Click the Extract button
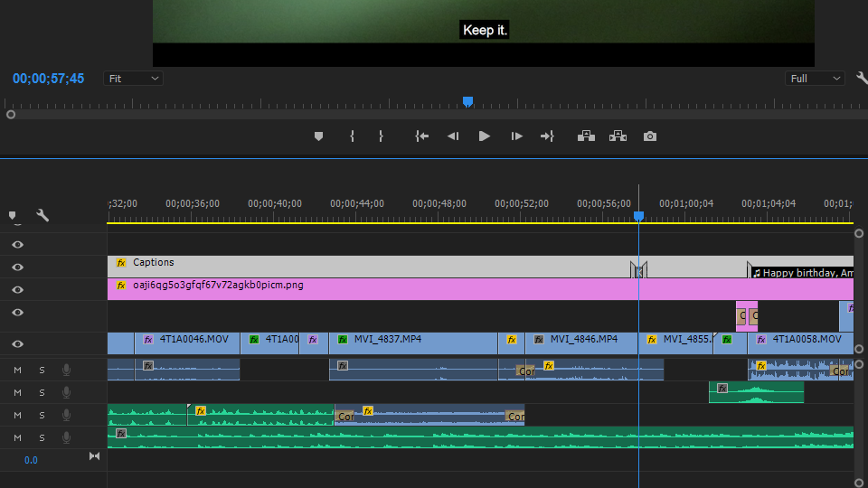The image size is (868, 488). 618,136
